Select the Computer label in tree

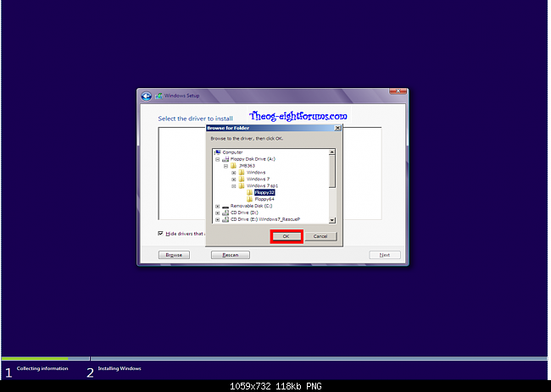click(232, 152)
